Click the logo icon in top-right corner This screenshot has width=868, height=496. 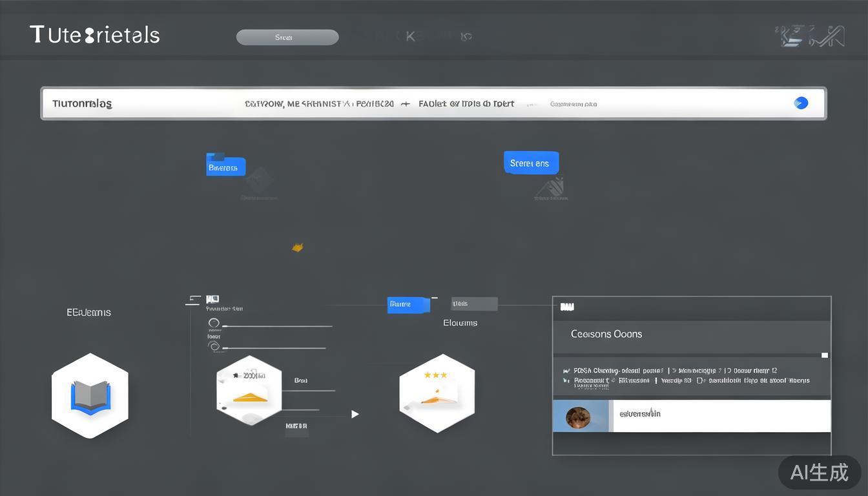[812, 36]
